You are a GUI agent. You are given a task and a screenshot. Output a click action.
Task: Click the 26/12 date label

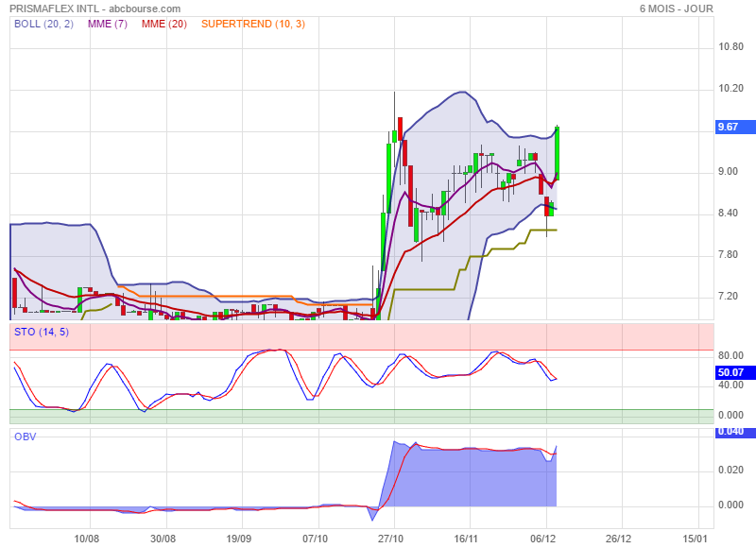coord(619,539)
